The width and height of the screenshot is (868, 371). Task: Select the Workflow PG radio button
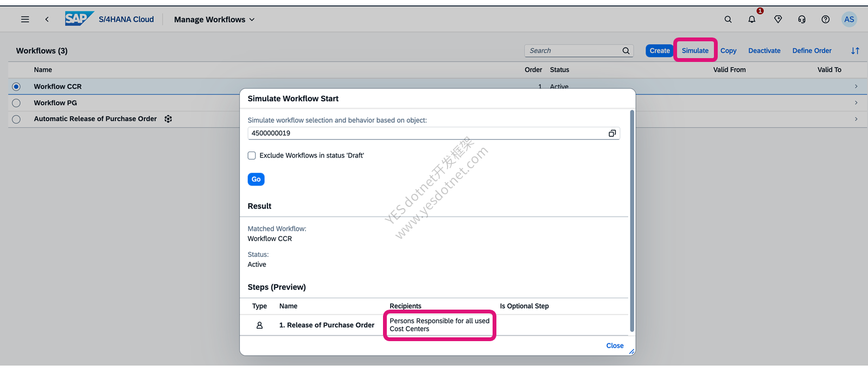tap(16, 103)
